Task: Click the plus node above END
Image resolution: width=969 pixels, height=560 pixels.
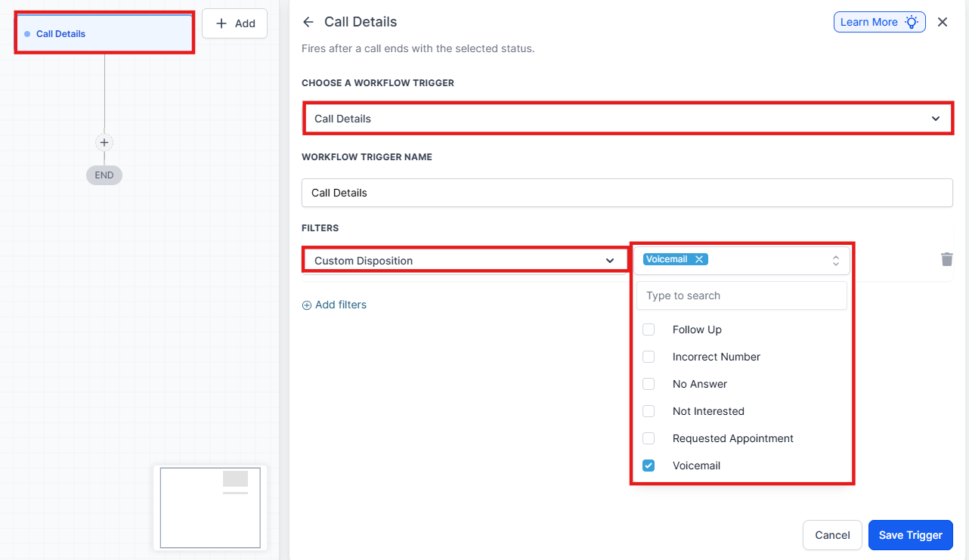Action: pyautogui.click(x=104, y=142)
